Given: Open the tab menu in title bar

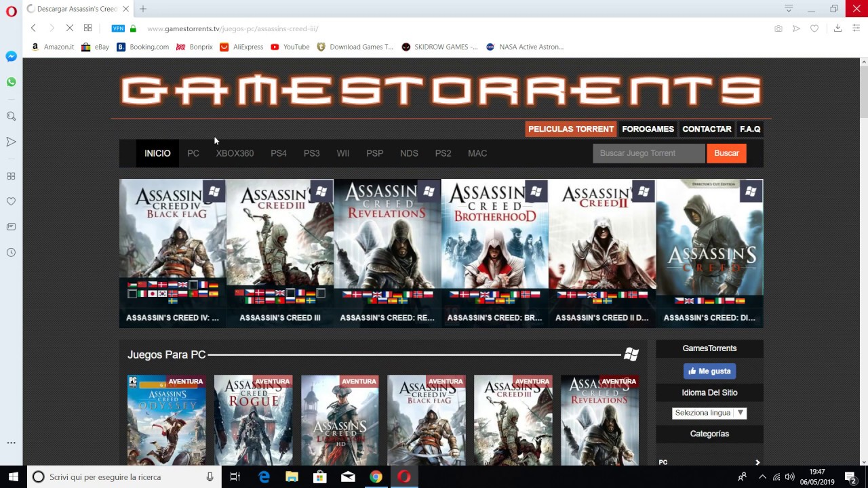Looking at the screenshot, I should tap(789, 9).
